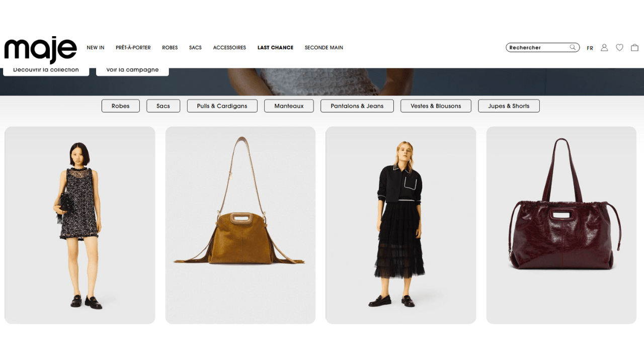The height and width of the screenshot is (362, 644).
Task: Choose the Jupes & Shorts category
Action: point(508,106)
